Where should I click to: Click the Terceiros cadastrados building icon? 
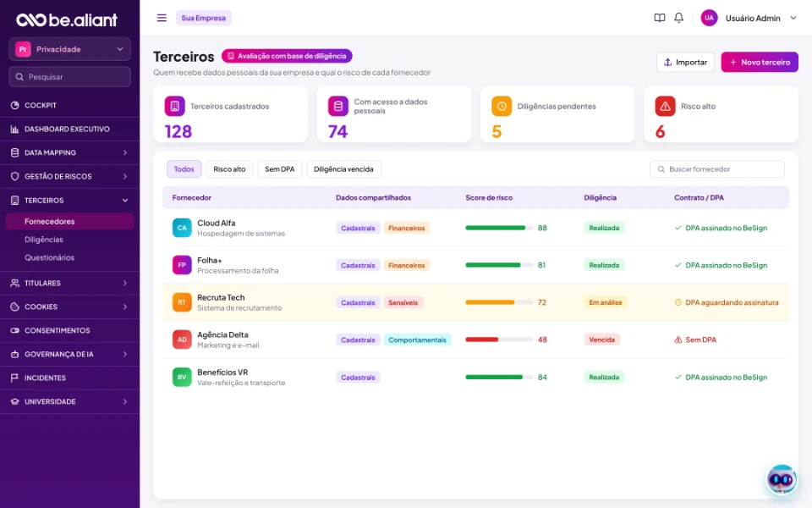click(x=174, y=107)
